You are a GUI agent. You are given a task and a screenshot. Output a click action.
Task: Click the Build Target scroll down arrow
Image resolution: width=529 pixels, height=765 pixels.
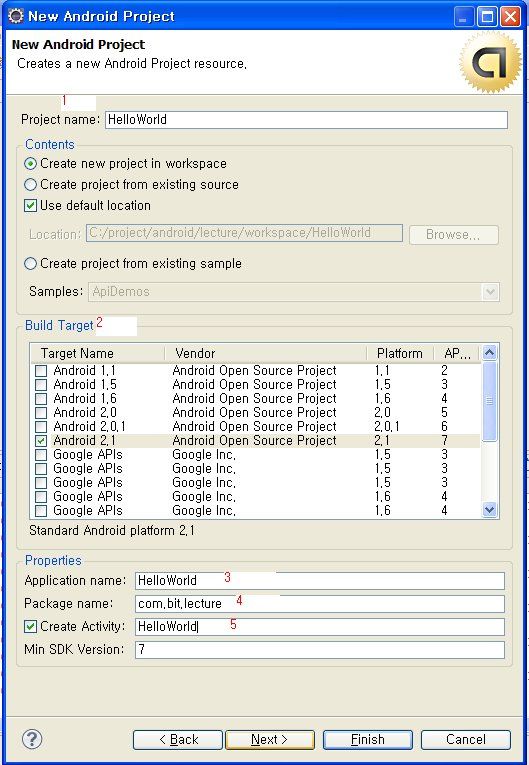[x=489, y=510]
